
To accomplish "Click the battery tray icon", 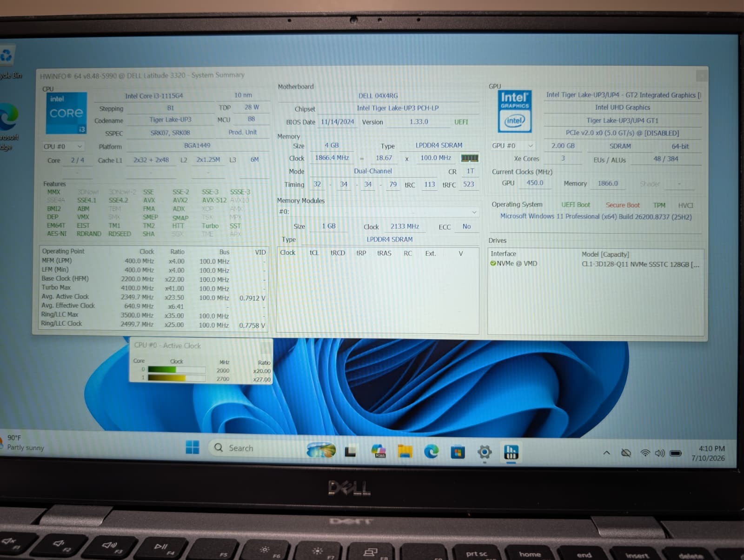I will tap(676, 453).
